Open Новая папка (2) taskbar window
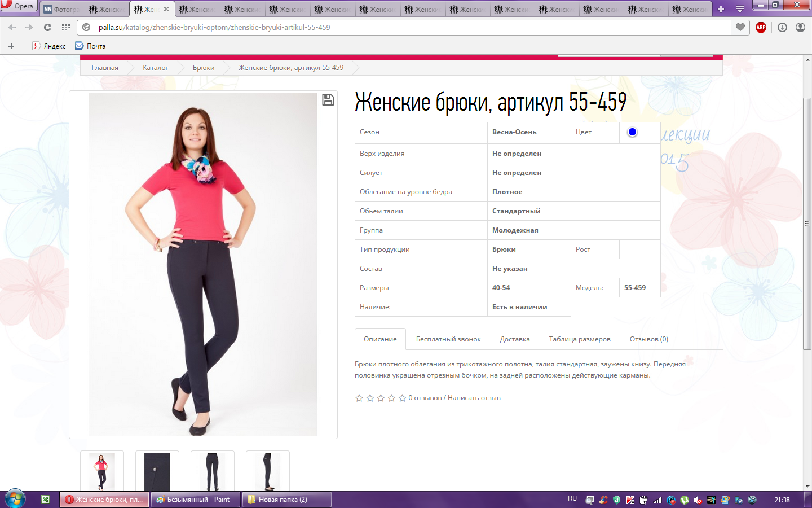This screenshot has height=508, width=812. (x=286, y=500)
